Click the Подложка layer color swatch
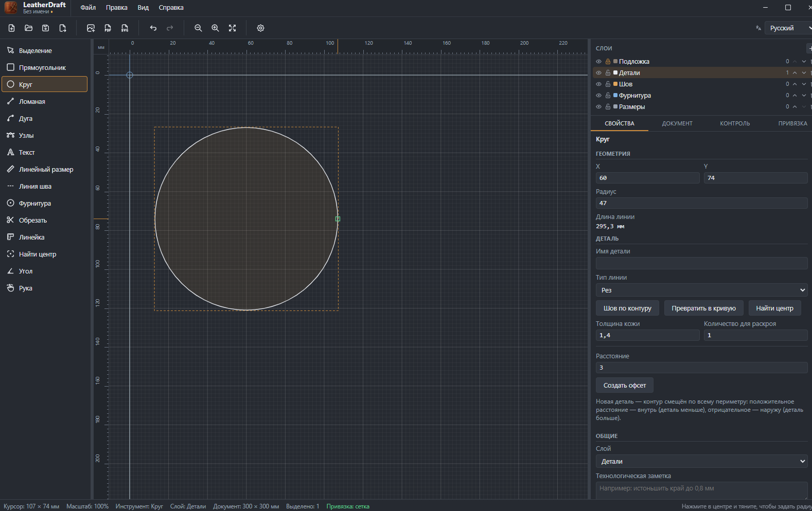812x511 pixels. tap(615, 61)
